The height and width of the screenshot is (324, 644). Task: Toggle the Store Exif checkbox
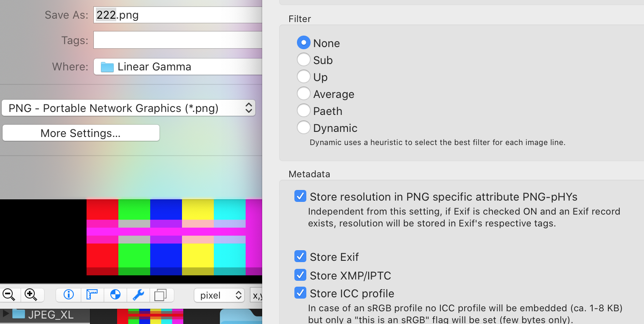(x=300, y=257)
